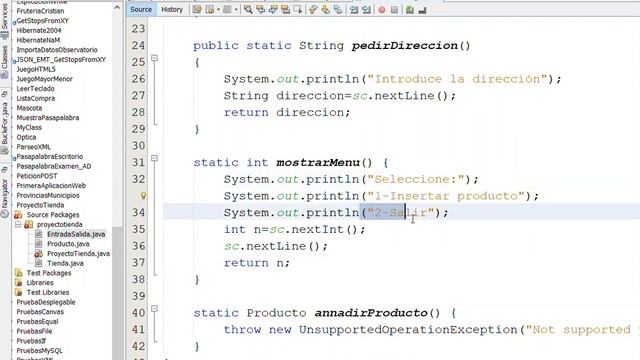Click the Last Edit toolbar icon
Screen dimensions: 640x360
(197, 9)
